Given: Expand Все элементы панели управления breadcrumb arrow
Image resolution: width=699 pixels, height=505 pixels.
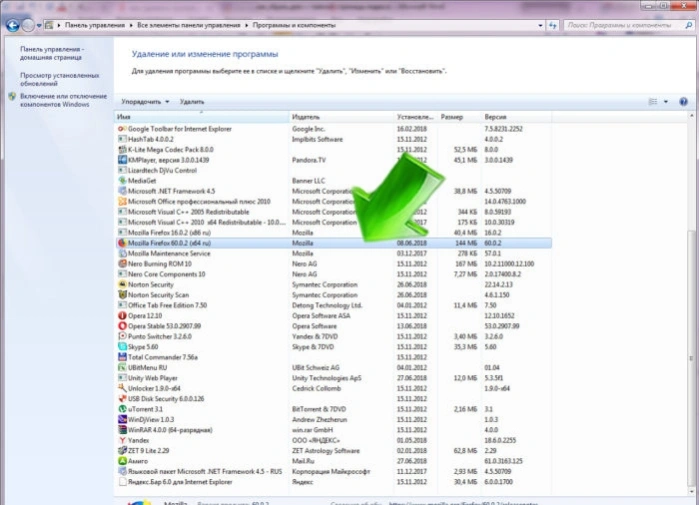Looking at the screenshot, I should [247, 25].
